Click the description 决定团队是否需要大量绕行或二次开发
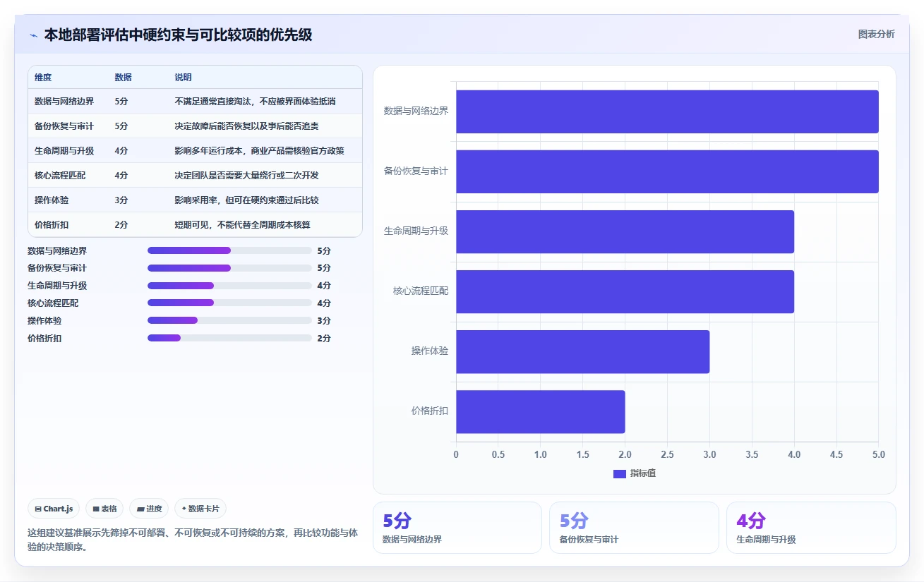 click(246, 176)
